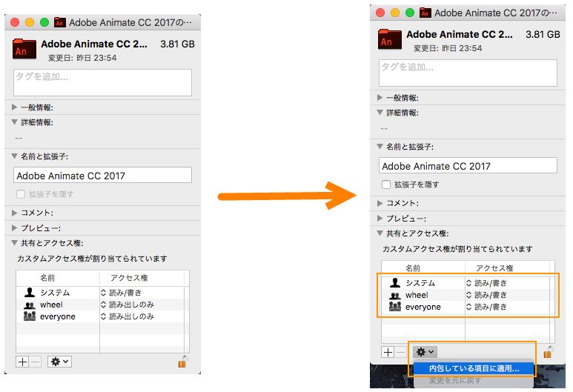Expand 一般情報 section in right window
This screenshot has height=392, width=573.
coord(380,98)
